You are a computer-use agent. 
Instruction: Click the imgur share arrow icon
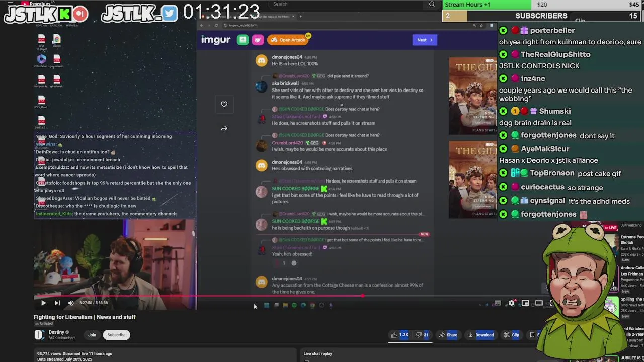pyautogui.click(x=224, y=128)
